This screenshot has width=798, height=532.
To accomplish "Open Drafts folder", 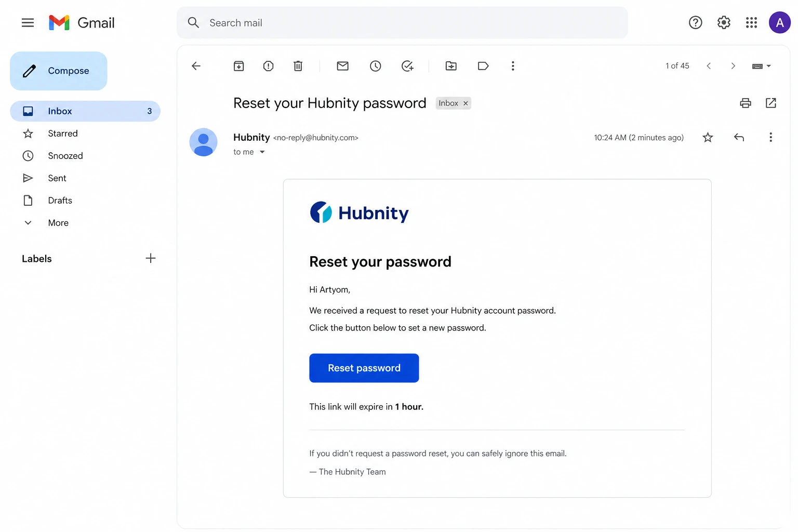I will [x=60, y=201].
